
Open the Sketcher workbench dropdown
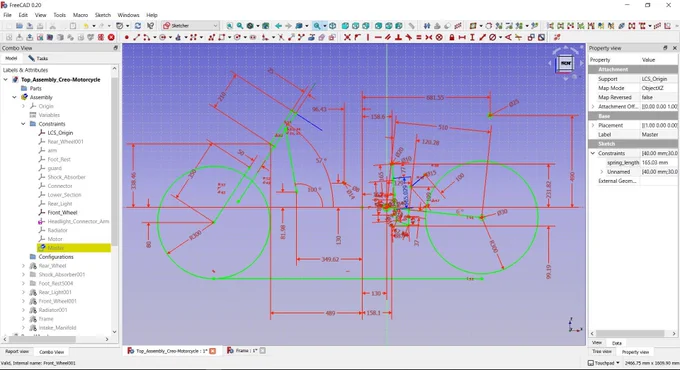pyautogui.click(x=190, y=26)
